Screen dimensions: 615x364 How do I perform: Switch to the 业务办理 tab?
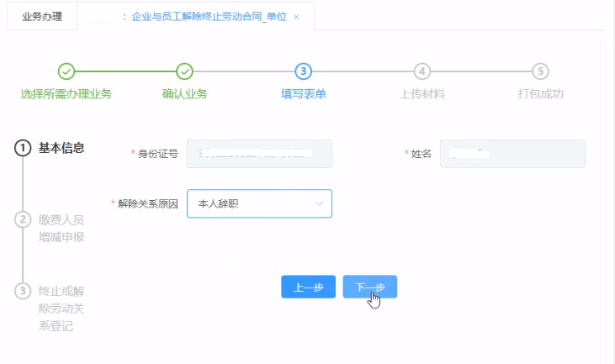pyautogui.click(x=41, y=17)
